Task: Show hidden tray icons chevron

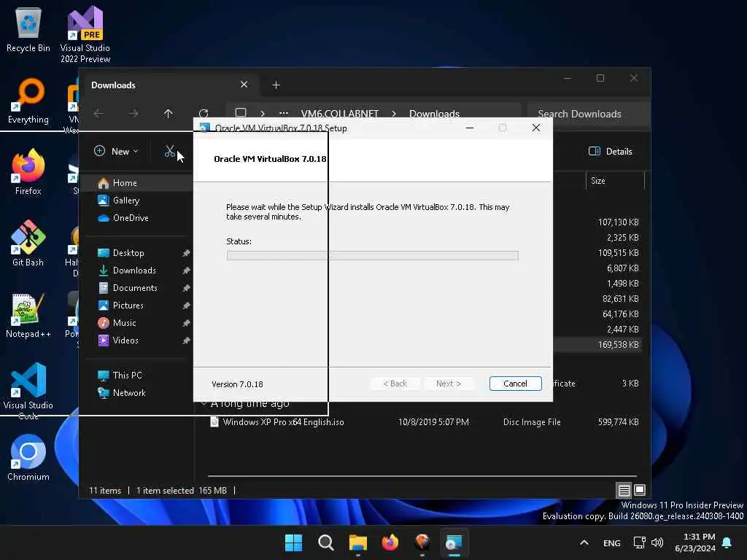Action: coord(584,542)
